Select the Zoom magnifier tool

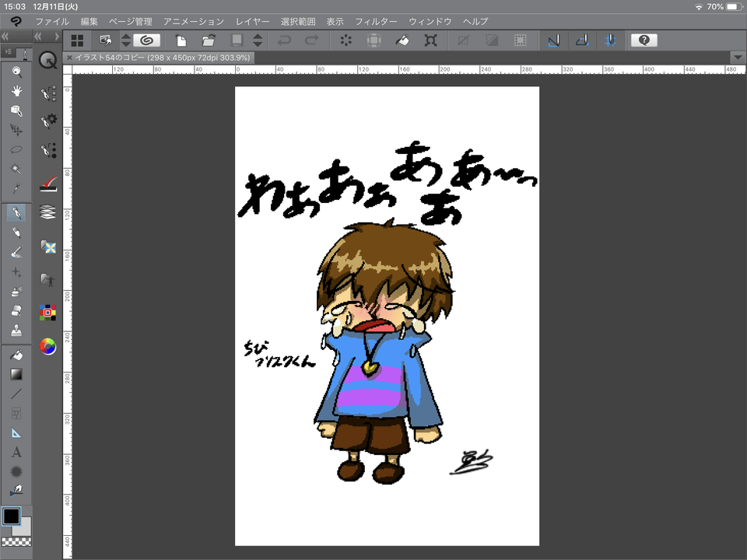coord(16,71)
